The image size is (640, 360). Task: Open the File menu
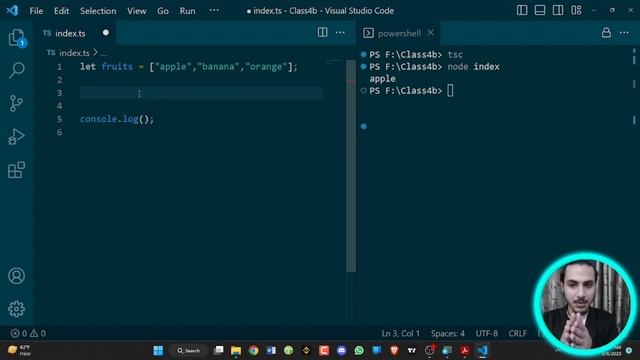pos(36,11)
